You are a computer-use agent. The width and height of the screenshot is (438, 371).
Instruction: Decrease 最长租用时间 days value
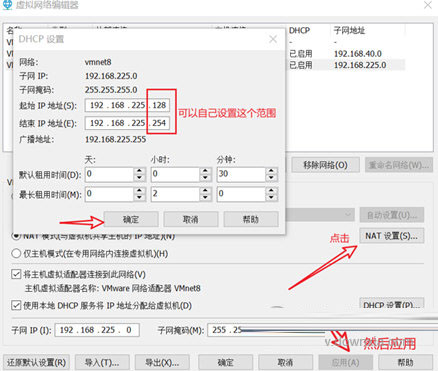coord(139,198)
